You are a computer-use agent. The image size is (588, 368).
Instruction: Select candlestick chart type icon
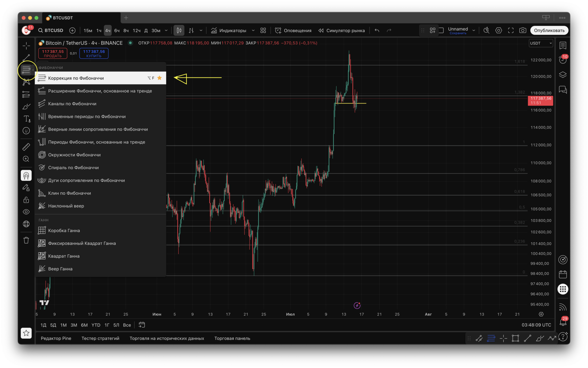click(179, 30)
